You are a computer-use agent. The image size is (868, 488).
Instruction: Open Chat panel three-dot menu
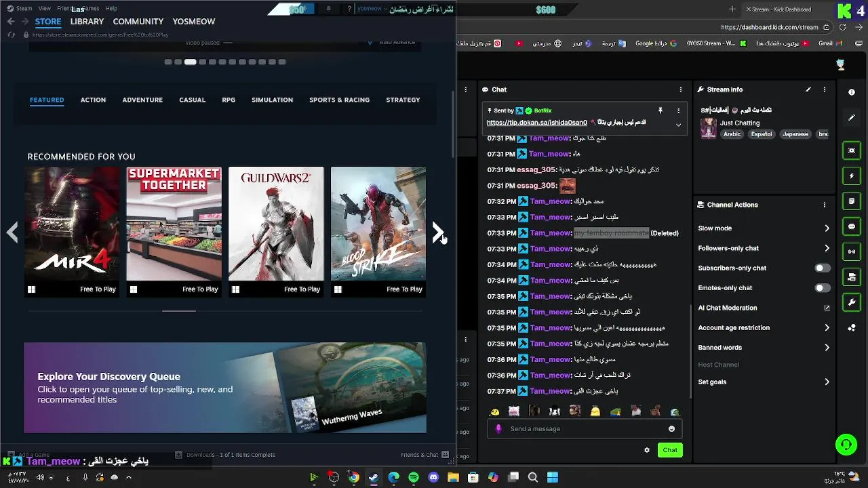(681, 89)
